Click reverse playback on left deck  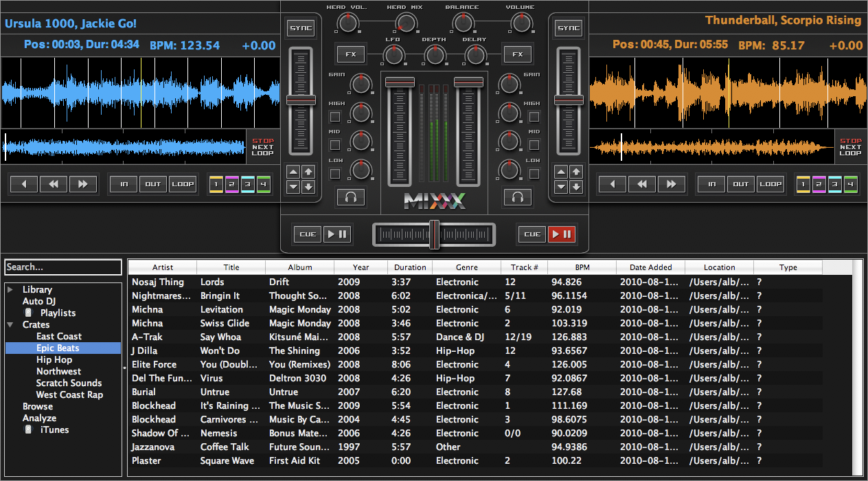[23, 184]
